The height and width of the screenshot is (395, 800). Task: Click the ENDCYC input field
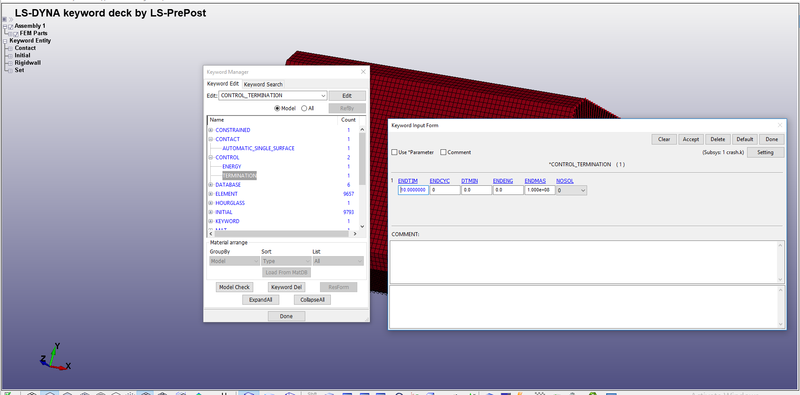pyautogui.click(x=445, y=190)
